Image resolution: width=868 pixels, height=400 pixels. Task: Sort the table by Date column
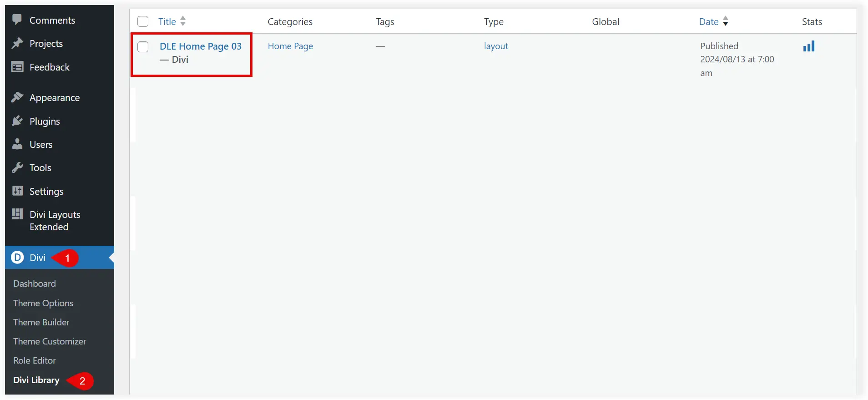point(709,21)
